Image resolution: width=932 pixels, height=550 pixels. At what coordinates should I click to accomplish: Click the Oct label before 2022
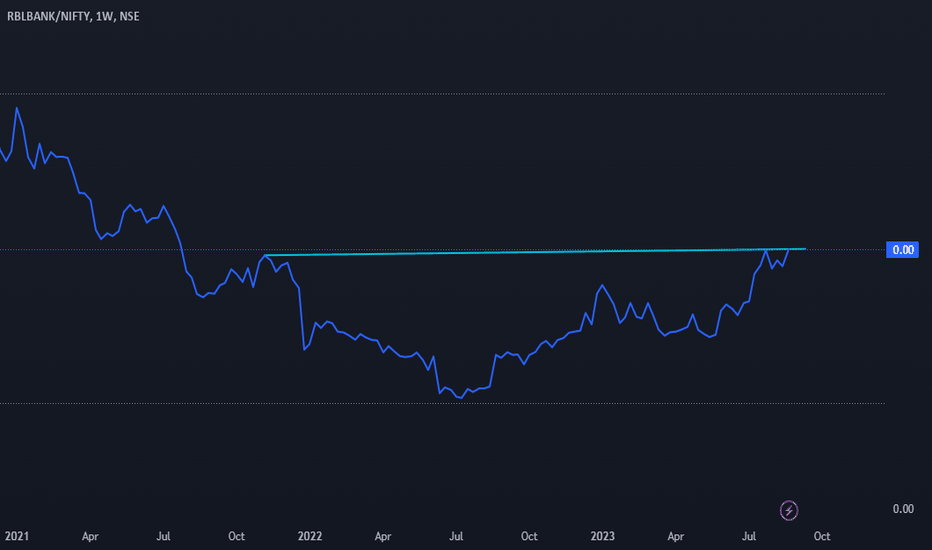tap(237, 536)
